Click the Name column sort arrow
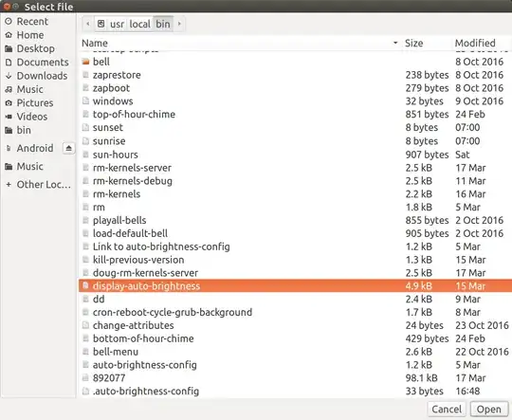This screenshot has height=420, width=512. tap(395, 43)
